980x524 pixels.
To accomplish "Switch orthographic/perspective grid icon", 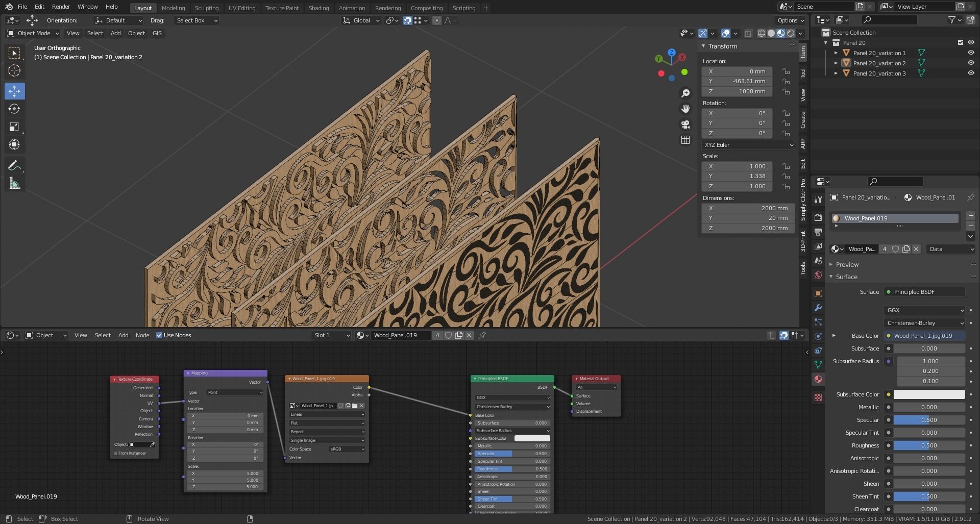I will click(685, 140).
